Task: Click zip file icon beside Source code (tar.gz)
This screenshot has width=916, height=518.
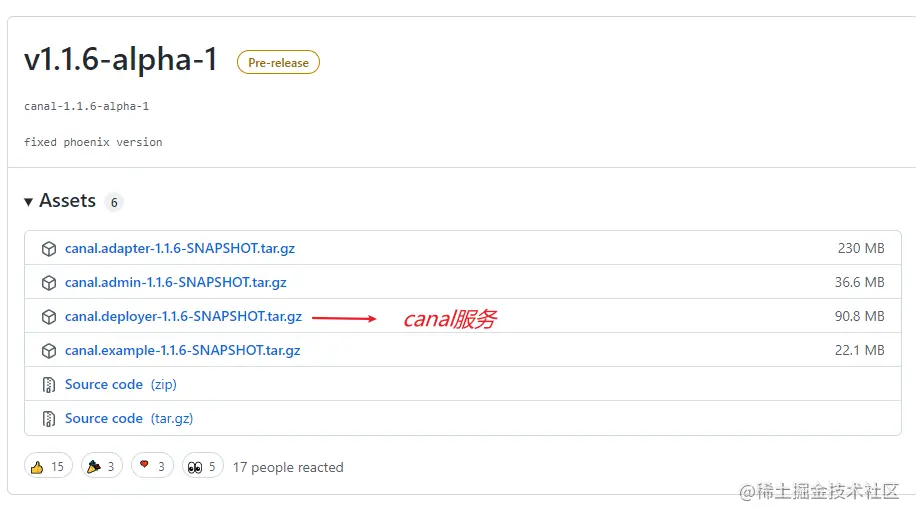Action: (49, 419)
